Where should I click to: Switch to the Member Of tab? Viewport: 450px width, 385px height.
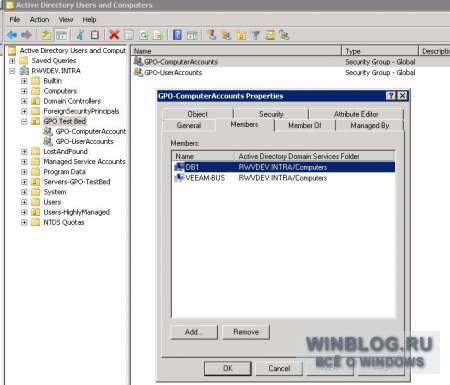(x=305, y=125)
